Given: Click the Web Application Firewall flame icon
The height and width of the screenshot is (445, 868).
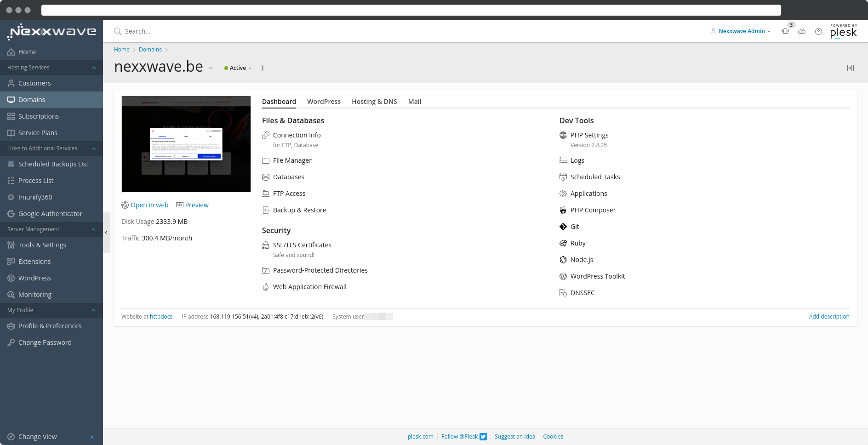Looking at the screenshot, I should 266,287.
